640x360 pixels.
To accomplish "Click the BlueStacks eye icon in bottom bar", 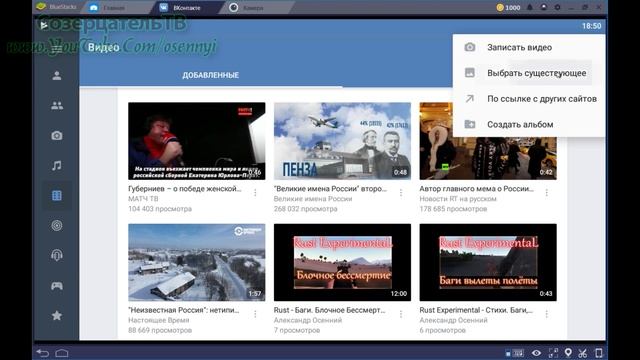I will pyautogui.click(x=536, y=353).
